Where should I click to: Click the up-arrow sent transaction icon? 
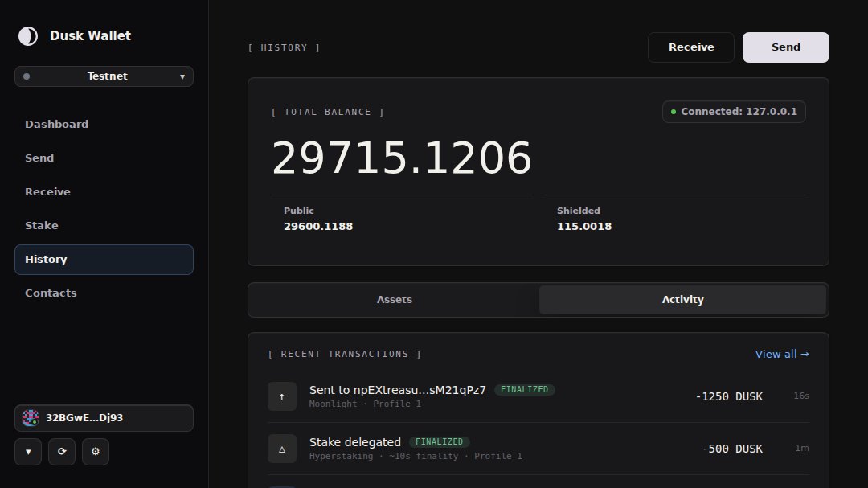pyautogui.click(x=282, y=396)
